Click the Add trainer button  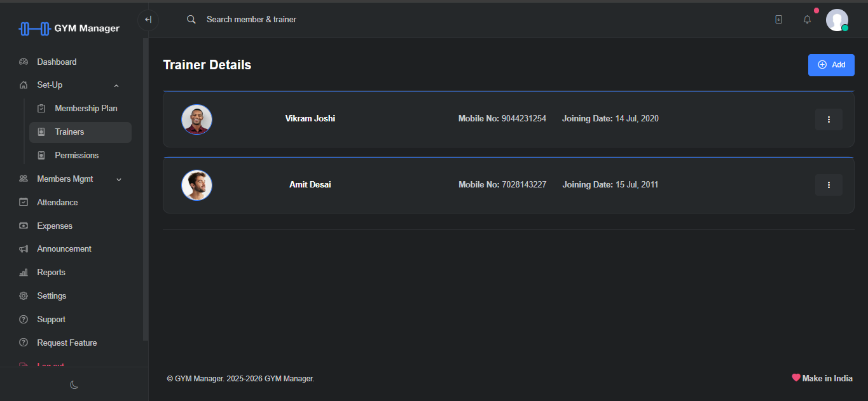tap(830, 65)
